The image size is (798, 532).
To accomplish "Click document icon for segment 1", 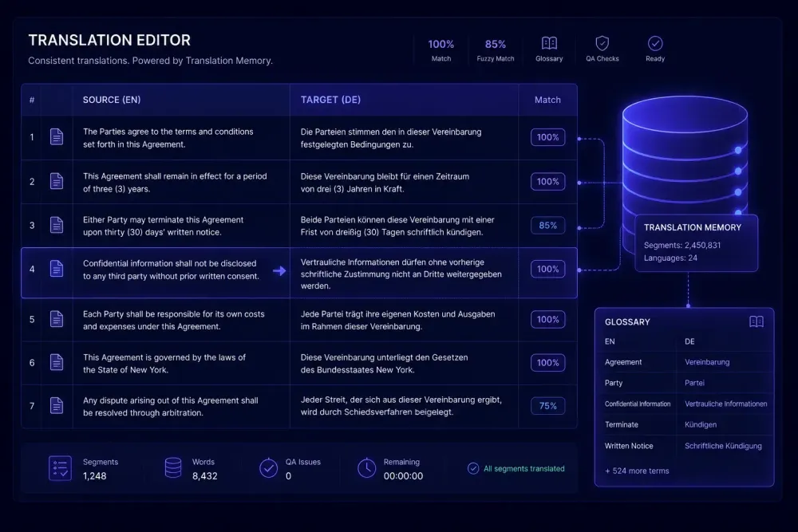I will click(x=57, y=137).
